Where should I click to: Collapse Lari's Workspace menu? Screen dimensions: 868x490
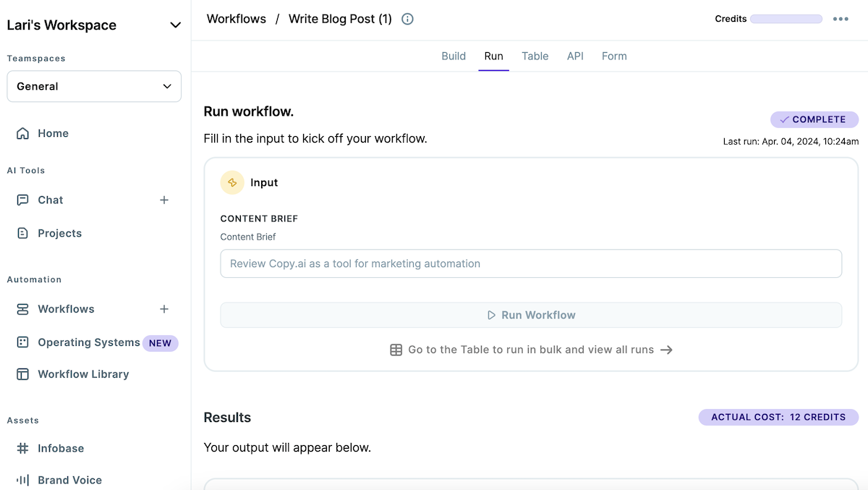coord(175,25)
